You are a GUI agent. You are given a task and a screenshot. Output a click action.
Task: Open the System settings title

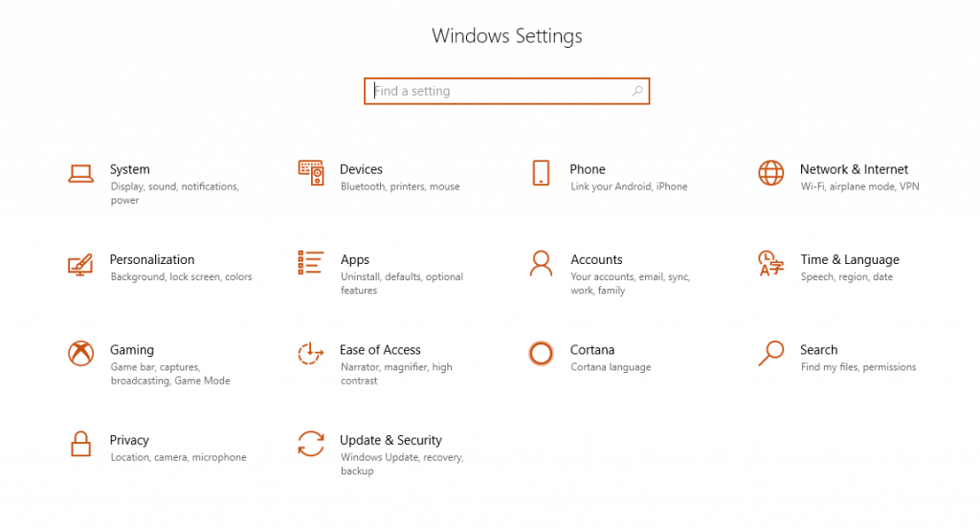[129, 169]
